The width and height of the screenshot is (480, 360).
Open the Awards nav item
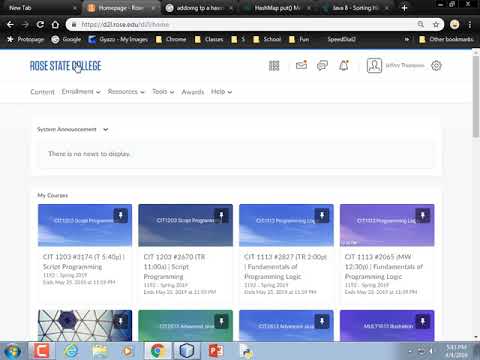(193, 92)
